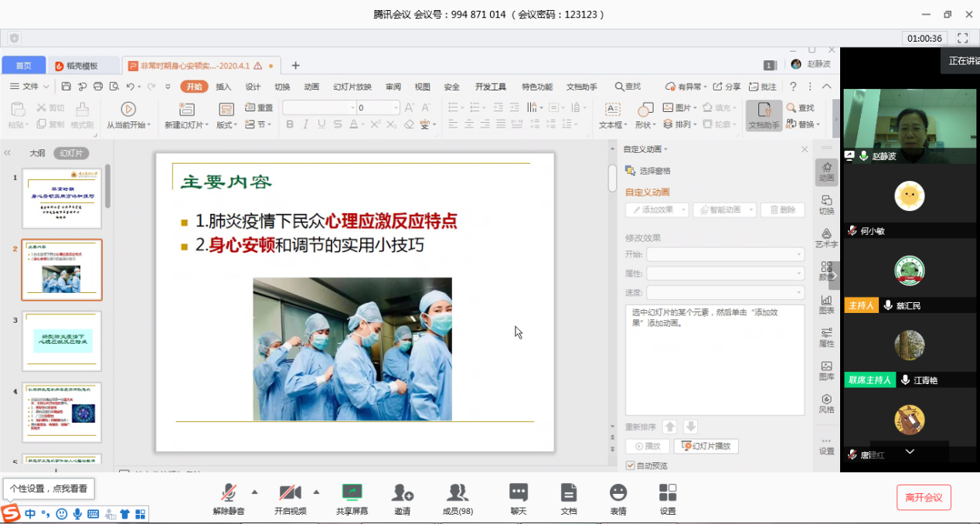
Task: Click 选择窗格 in the animation panel
Action: point(648,171)
